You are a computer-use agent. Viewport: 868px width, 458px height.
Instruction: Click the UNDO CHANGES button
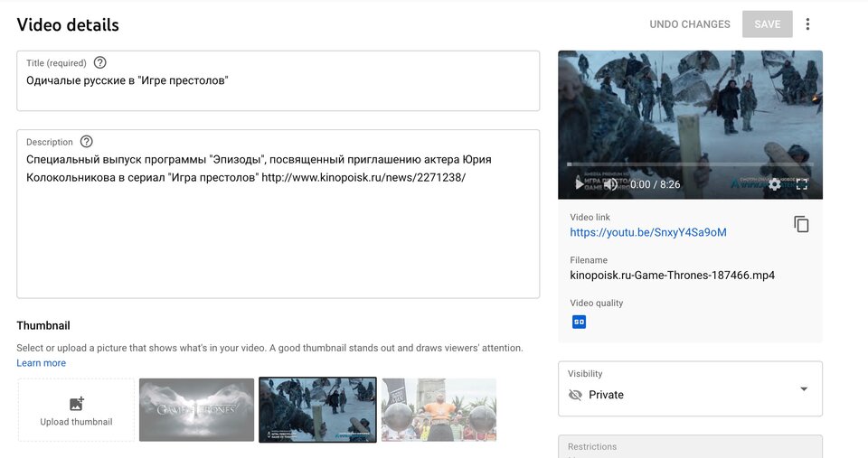[x=690, y=24]
